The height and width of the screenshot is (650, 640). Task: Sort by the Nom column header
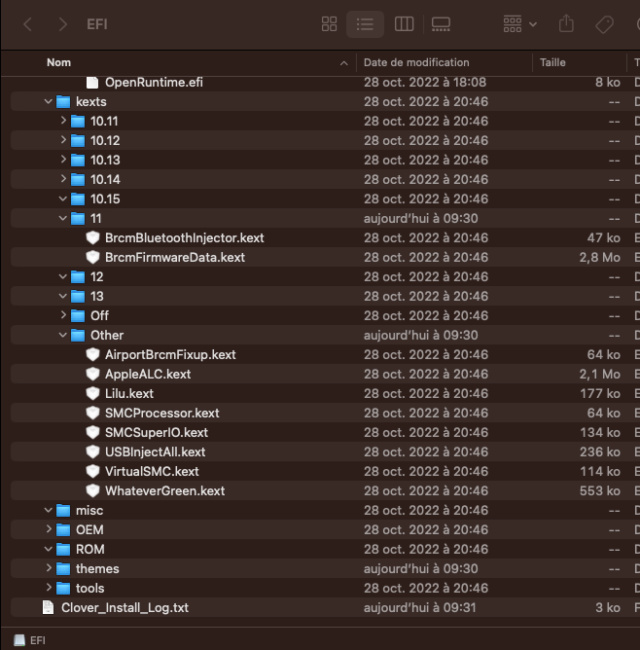59,63
